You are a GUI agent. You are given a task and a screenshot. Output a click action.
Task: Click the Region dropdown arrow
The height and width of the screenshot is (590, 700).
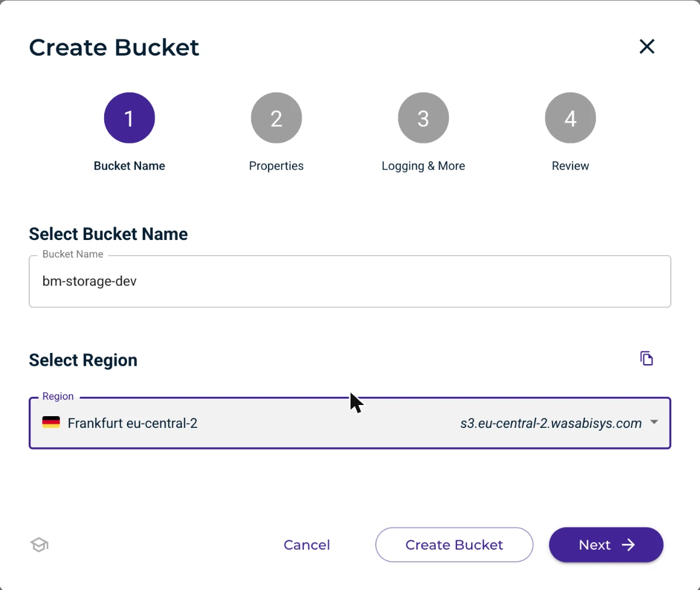654,422
